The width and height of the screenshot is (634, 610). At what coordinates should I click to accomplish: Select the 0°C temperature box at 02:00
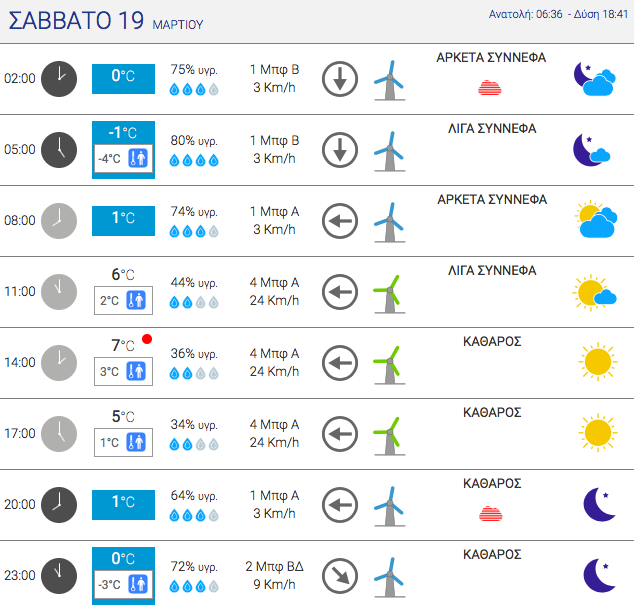coord(123,79)
